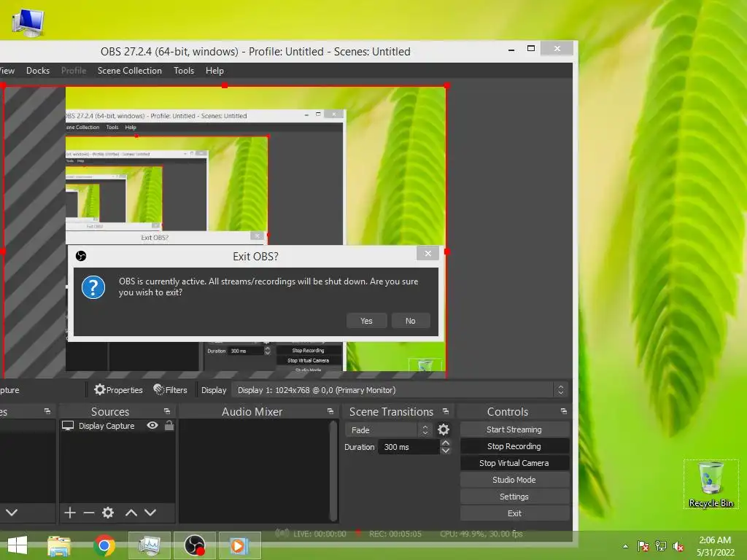The height and width of the screenshot is (560, 747).
Task: Select the Display Capture source
Action: pos(107,426)
